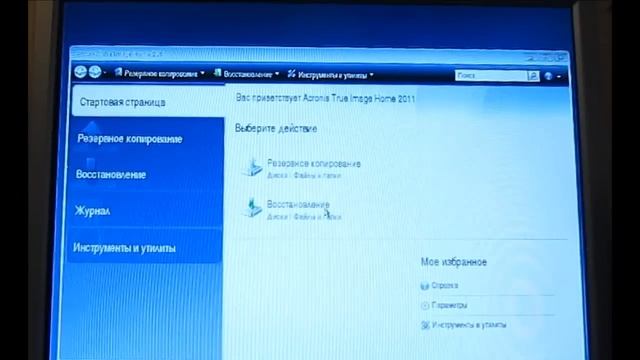Click Диски under Восстановление action
640x360 pixels.
tap(278, 217)
